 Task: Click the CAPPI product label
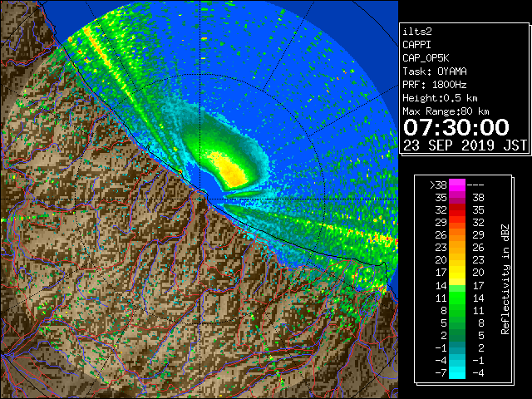[x=416, y=45]
